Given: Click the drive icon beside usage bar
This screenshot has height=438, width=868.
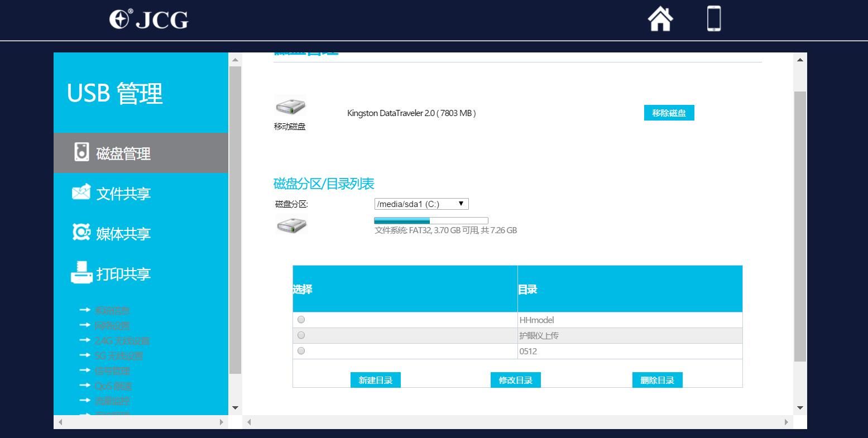Looking at the screenshot, I should 291,225.
